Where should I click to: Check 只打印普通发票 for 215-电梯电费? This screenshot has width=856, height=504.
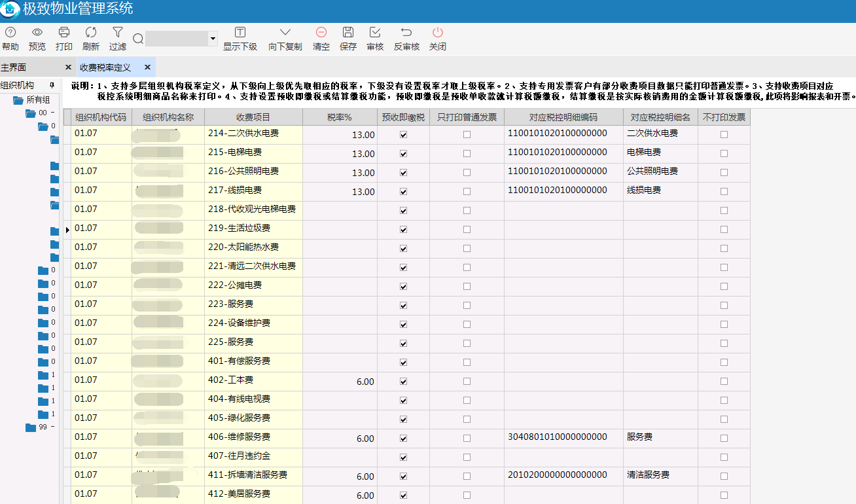(467, 154)
